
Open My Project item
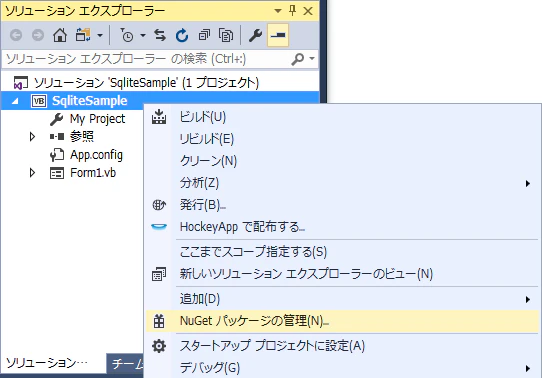click(x=97, y=119)
